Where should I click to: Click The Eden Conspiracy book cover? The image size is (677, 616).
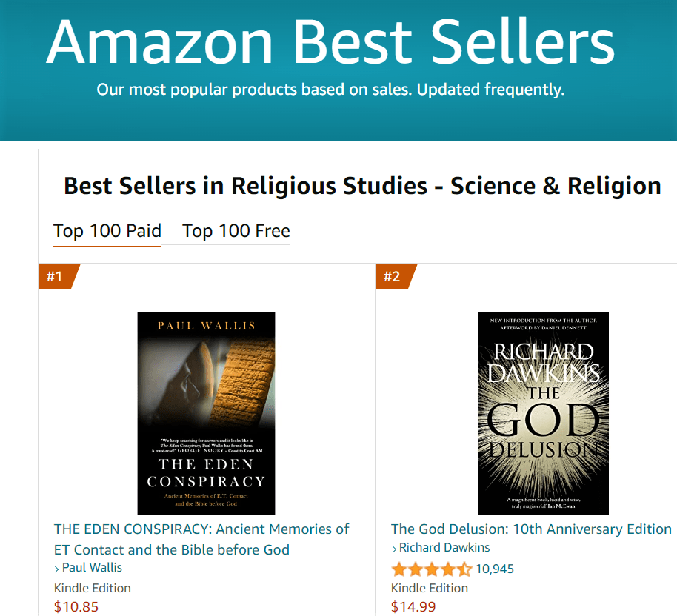coord(206,413)
